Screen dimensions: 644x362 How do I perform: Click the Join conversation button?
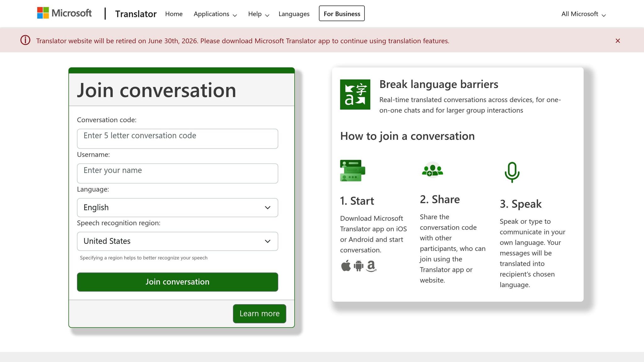[x=177, y=282]
